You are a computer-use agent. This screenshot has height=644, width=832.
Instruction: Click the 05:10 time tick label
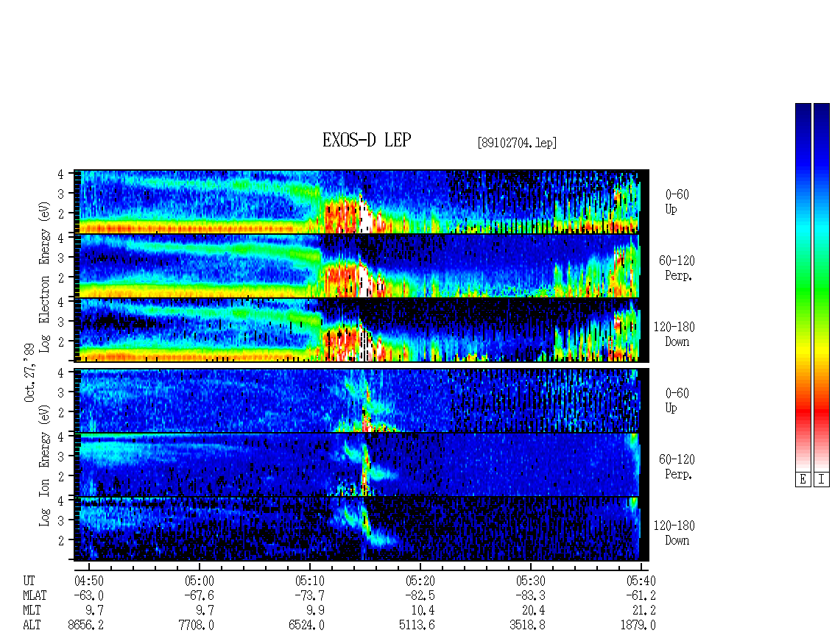[309, 581]
